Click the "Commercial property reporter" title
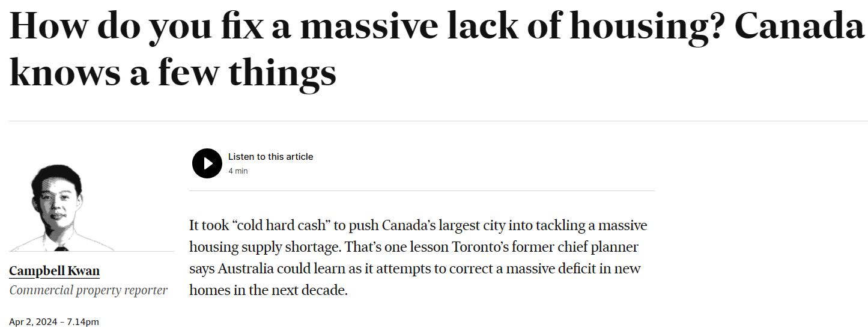The height and width of the screenshot is (328, 868). point(88,291)
